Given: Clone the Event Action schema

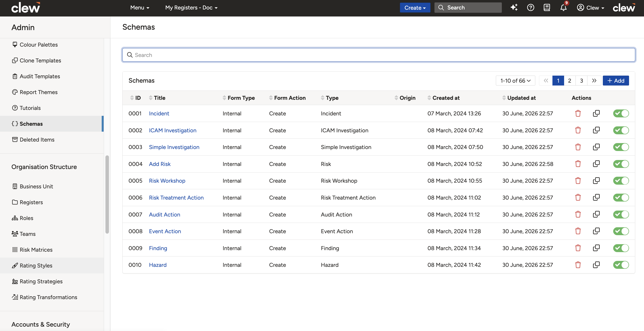Looking at the screenshot, I should tap(596, 231).
